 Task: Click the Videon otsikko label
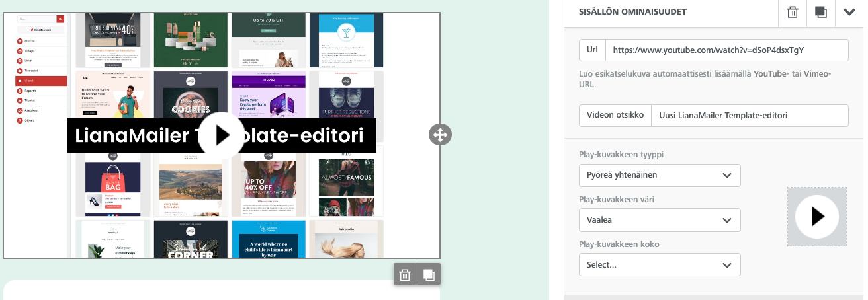[x=615, y=116]
